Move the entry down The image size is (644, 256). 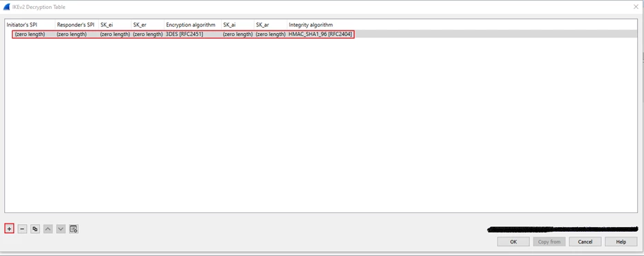61,229
